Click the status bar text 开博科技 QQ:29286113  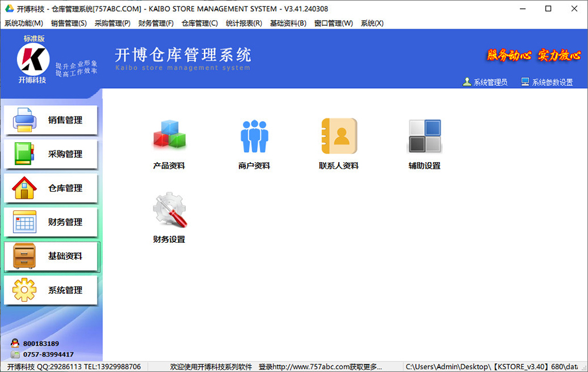[x=74, y=367]
